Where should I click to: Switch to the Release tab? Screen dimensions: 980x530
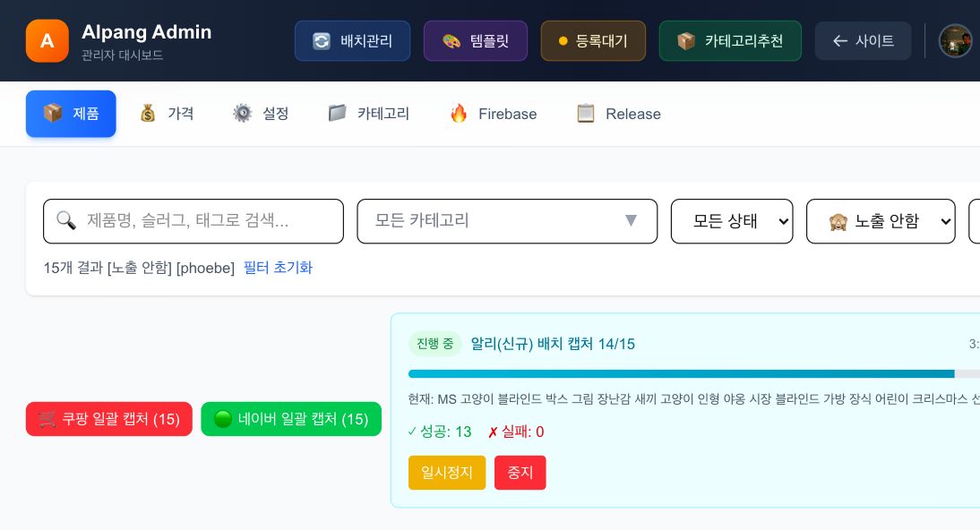coord(618,114)
